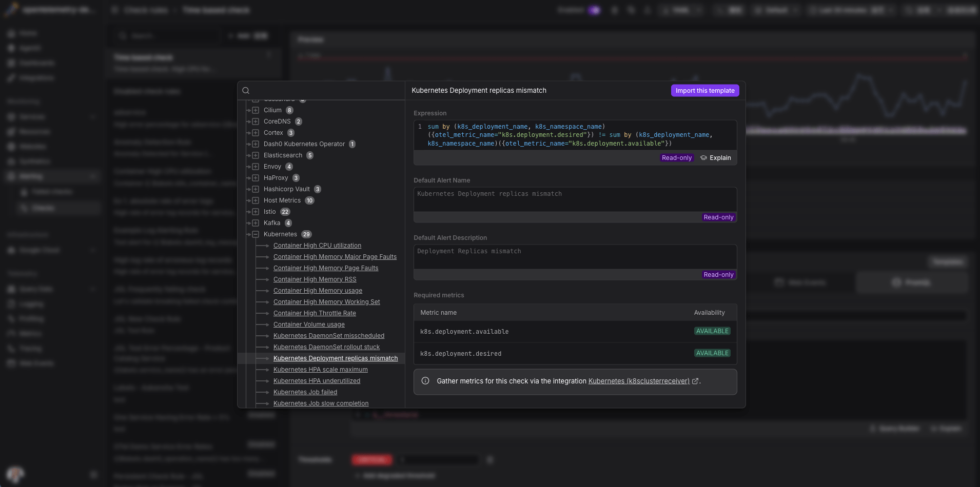The width and height of the screenshot is (980, 487).
Task: Click the external-link icon after k8sclusterreceiver
Action: [x=695, y=381]
